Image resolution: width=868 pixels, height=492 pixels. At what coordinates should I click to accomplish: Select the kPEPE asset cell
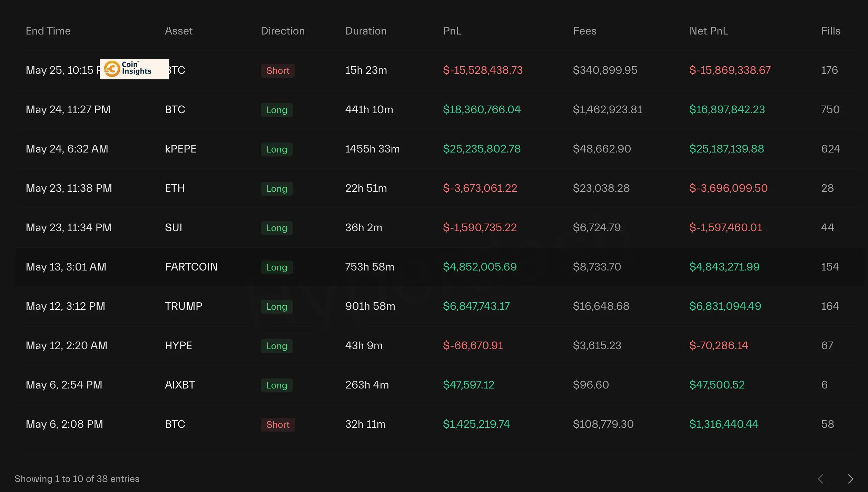(x=180, y=149)
